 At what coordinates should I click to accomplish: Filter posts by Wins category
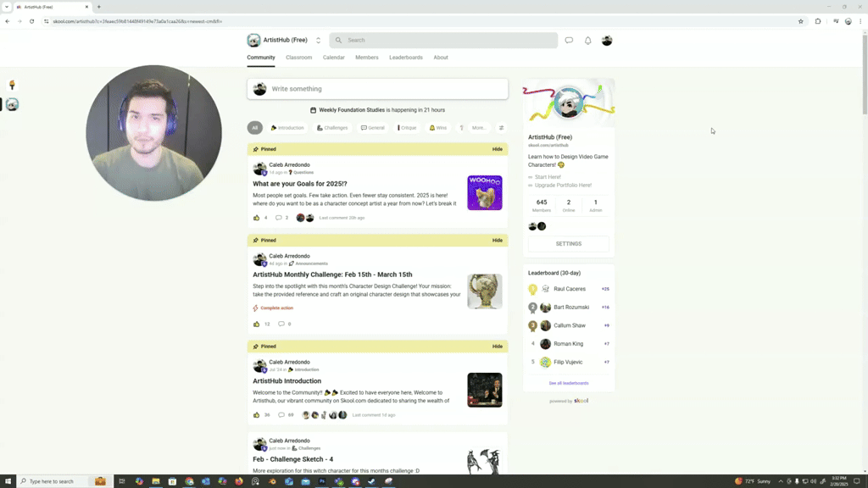(x=438, y=128)
